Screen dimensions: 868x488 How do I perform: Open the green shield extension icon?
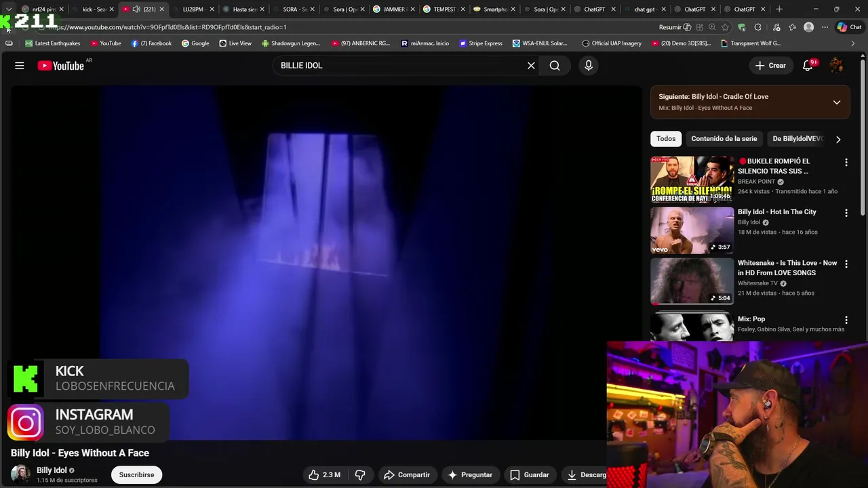coord(741,27)
